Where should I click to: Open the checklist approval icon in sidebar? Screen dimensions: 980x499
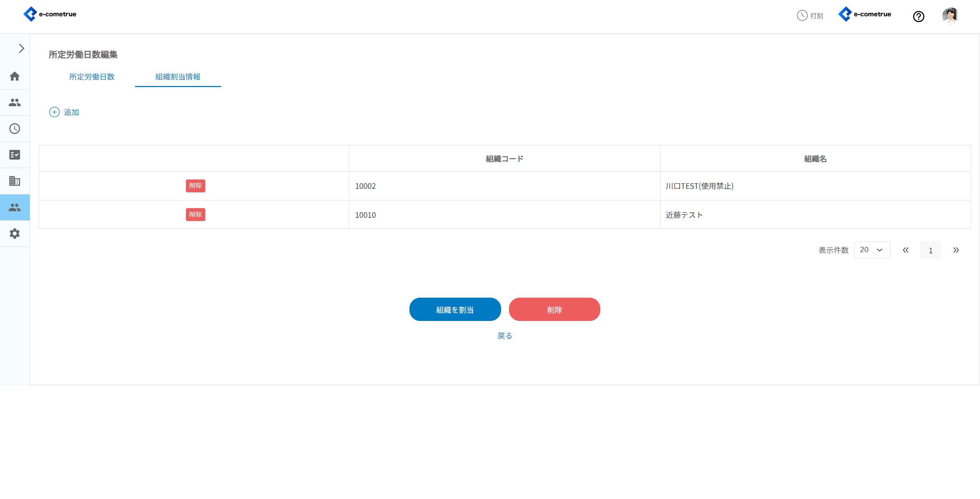coord(14,155)
